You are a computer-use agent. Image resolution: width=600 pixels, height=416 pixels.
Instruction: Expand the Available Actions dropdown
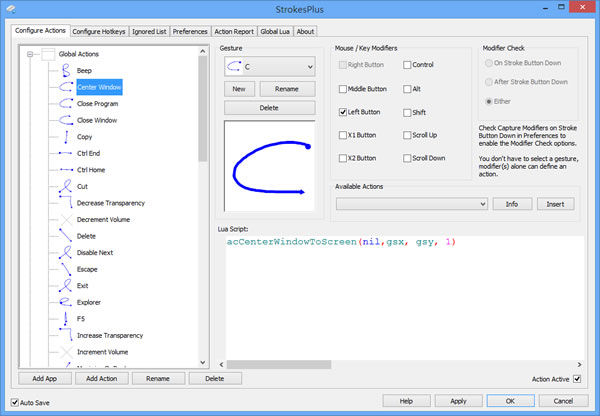coord(413,204)
